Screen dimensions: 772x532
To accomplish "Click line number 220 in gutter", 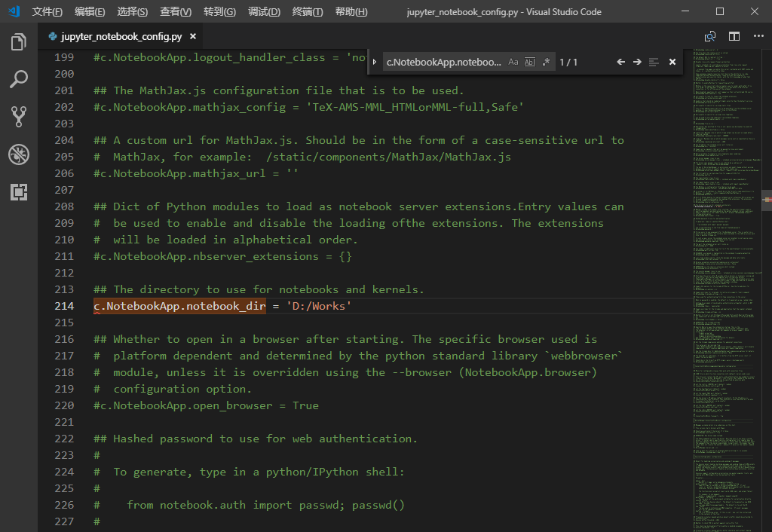I will click(64, 405).
